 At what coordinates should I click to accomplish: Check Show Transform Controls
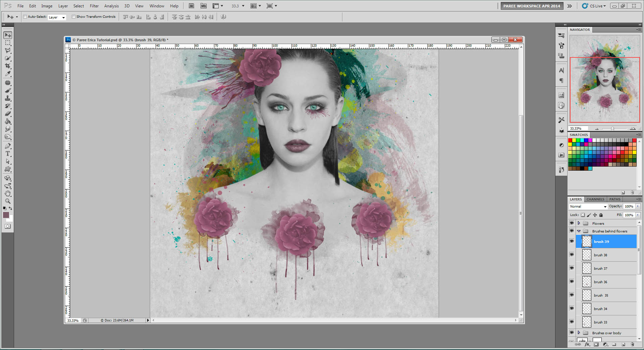[x=73, y=17]
